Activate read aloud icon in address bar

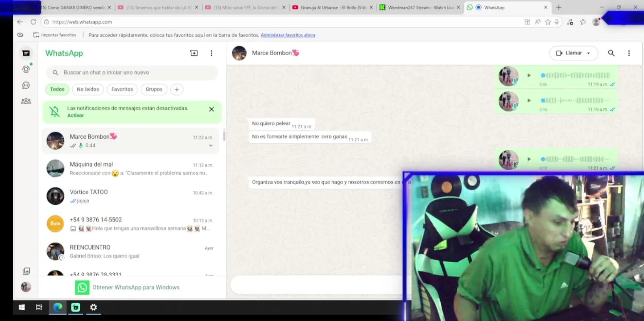pyautogui.click(x=538, y=22)
